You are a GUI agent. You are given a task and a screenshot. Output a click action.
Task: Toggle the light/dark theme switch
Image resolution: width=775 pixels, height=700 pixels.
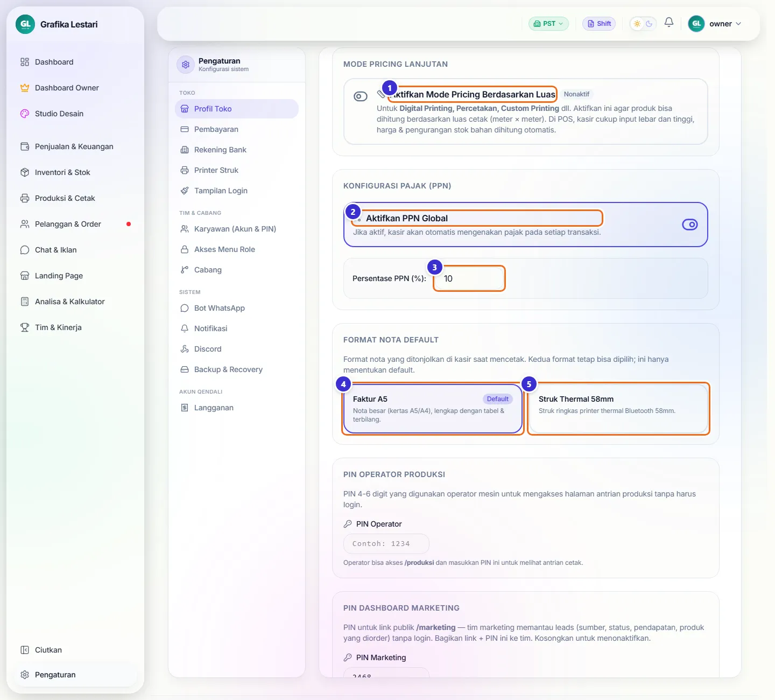643,24
